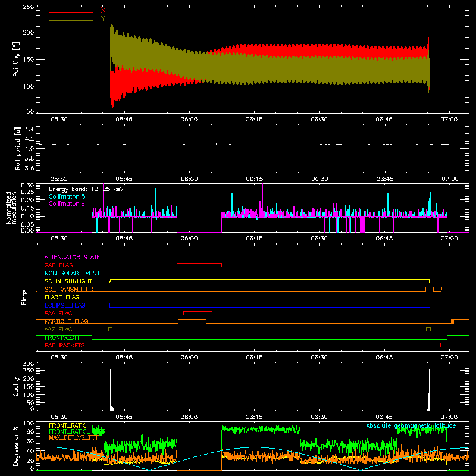Click the 0.30 tick on modulation axis
This screenshot has height=476, width=476.
pos(27,186)
